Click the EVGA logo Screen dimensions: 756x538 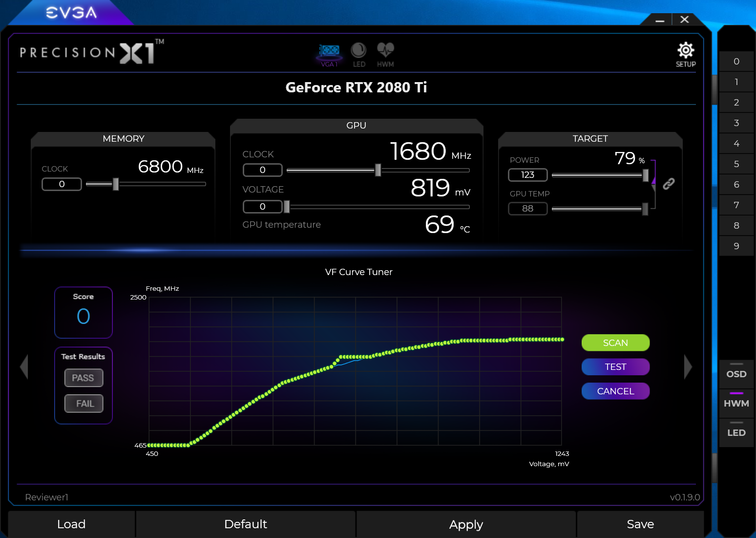(71, 12)
